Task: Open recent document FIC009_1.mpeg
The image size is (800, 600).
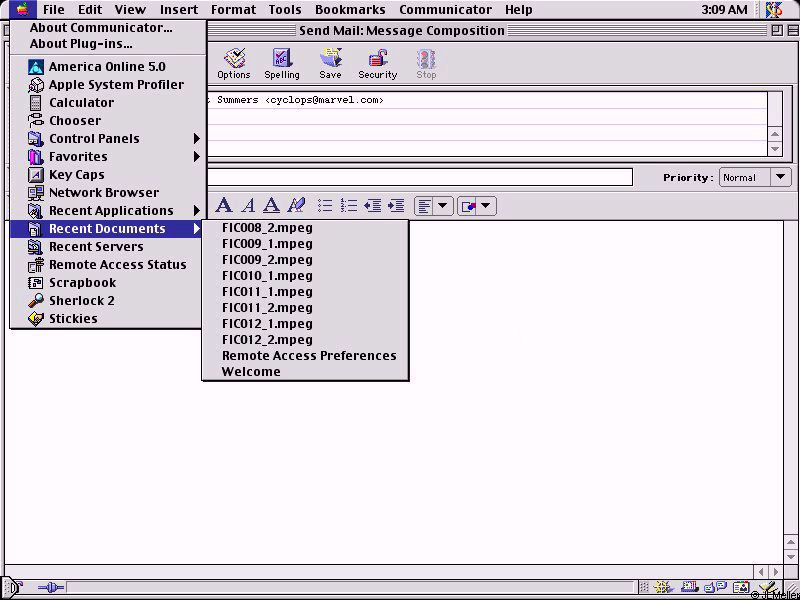Action: point(305,244)
